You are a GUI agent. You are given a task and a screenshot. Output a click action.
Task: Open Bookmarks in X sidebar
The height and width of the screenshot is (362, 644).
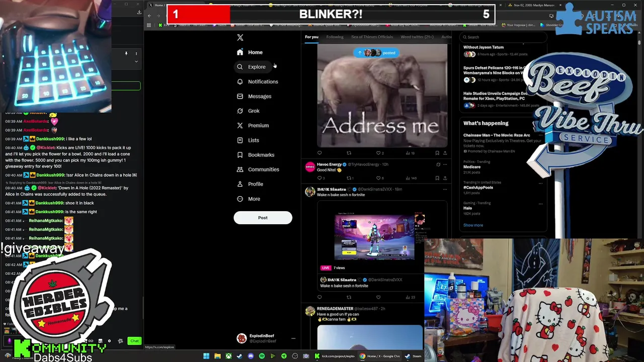[256, 155]
